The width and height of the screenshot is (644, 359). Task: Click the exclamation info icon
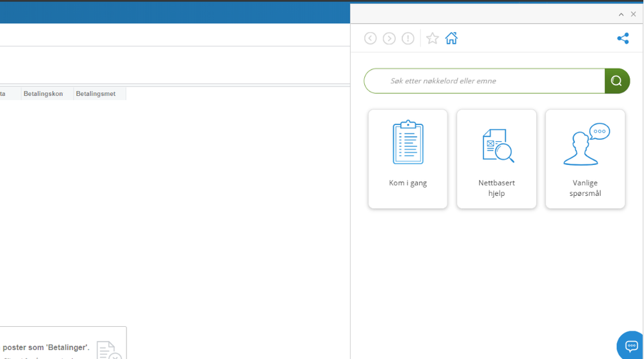408,39
